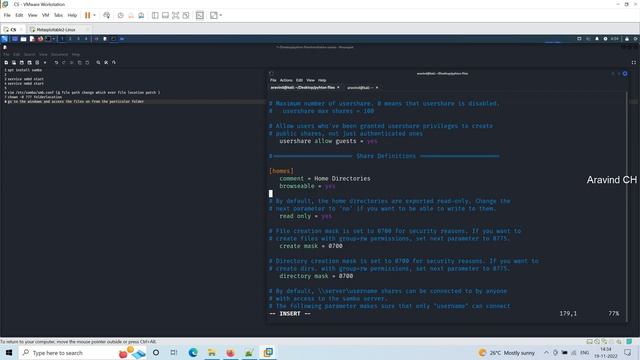Switch to Kali workspace 4
Viewport: 640px width, 360px height.
pos(86,39)
